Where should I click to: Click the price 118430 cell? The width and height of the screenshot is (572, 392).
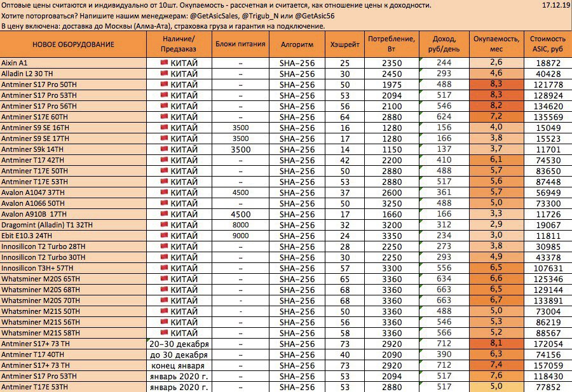click(x=548, y=376)
